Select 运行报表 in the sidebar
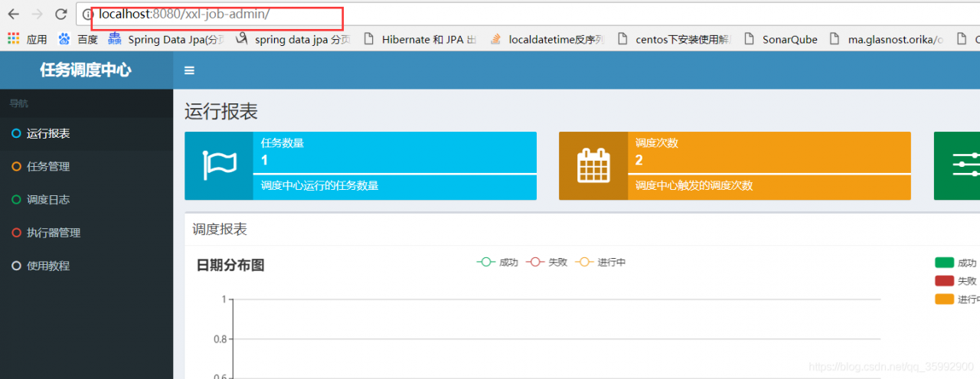This screenshot has height=379, width=980. pyautogui.click(x=87, y=133)
